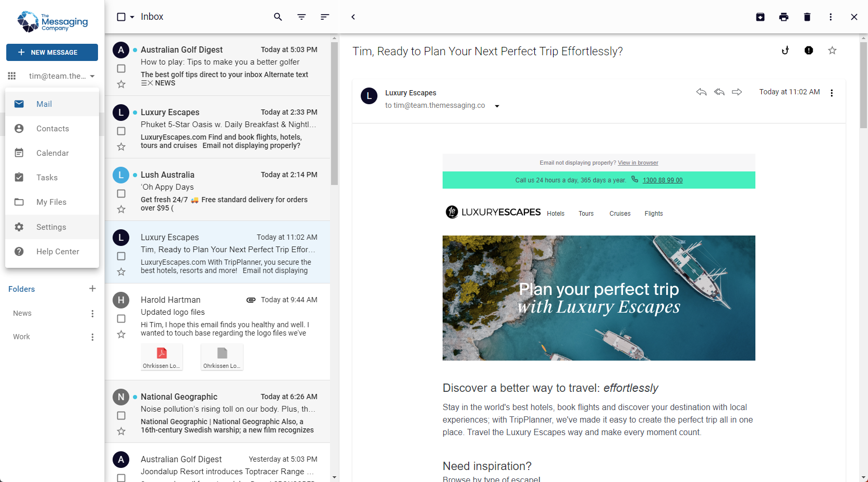Open the filter icon above the message list
This screenshot has height=482, width=868.
tap(301, 17)
